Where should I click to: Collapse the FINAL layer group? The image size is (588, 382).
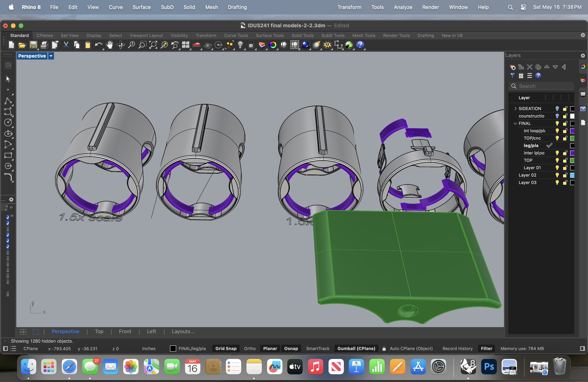click(x=515, y=123)
